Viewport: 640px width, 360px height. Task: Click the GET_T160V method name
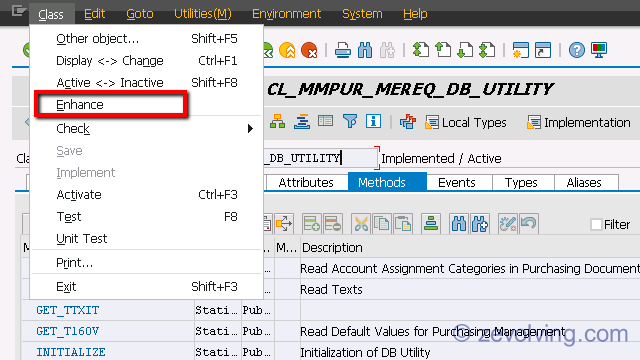pyautogui.click(x=68, y=331)
